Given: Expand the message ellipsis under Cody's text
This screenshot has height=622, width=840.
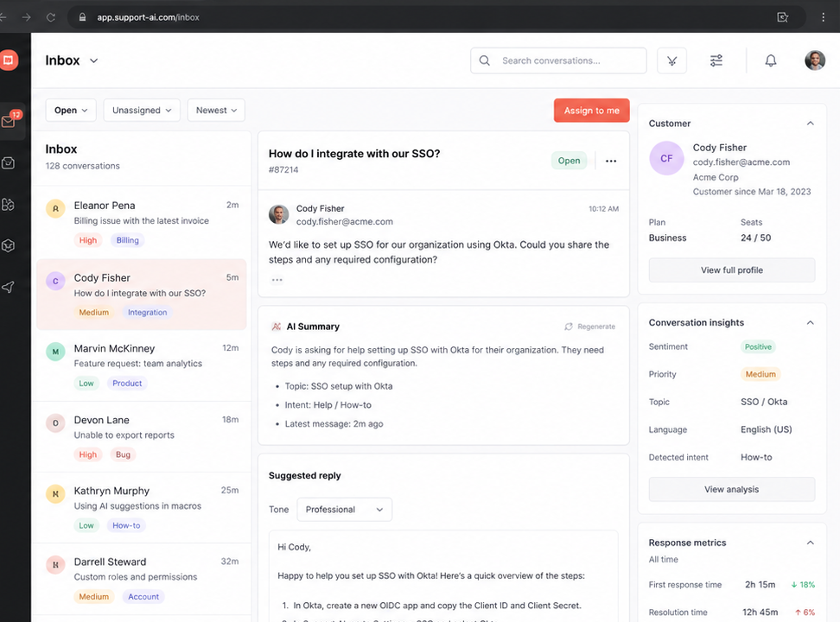Looking at the screenshot, I should tap(277, 280).
